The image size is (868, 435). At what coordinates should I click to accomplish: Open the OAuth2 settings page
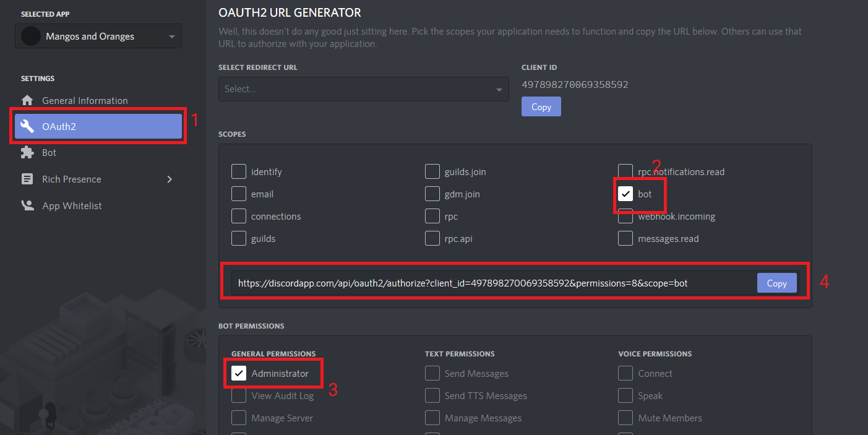point(98,126)
